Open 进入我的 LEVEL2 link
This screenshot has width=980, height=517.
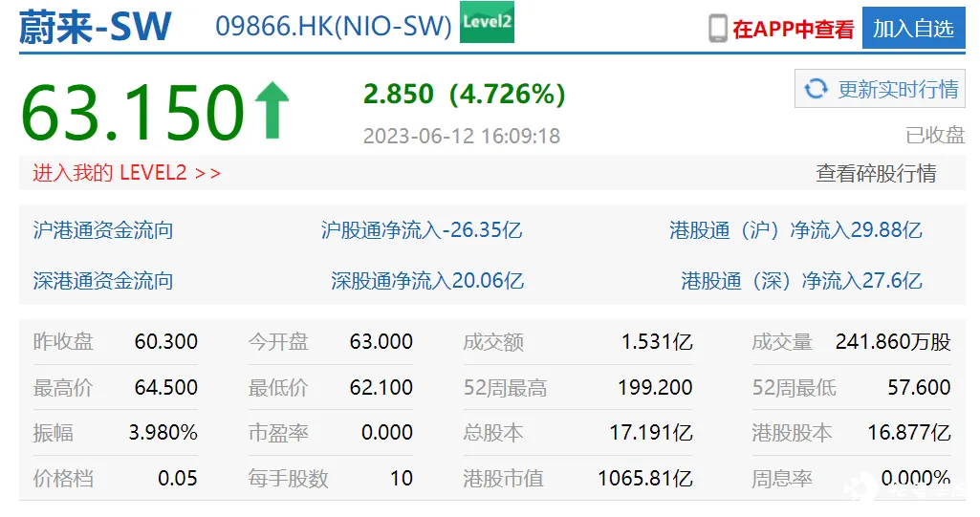[127, 173]
